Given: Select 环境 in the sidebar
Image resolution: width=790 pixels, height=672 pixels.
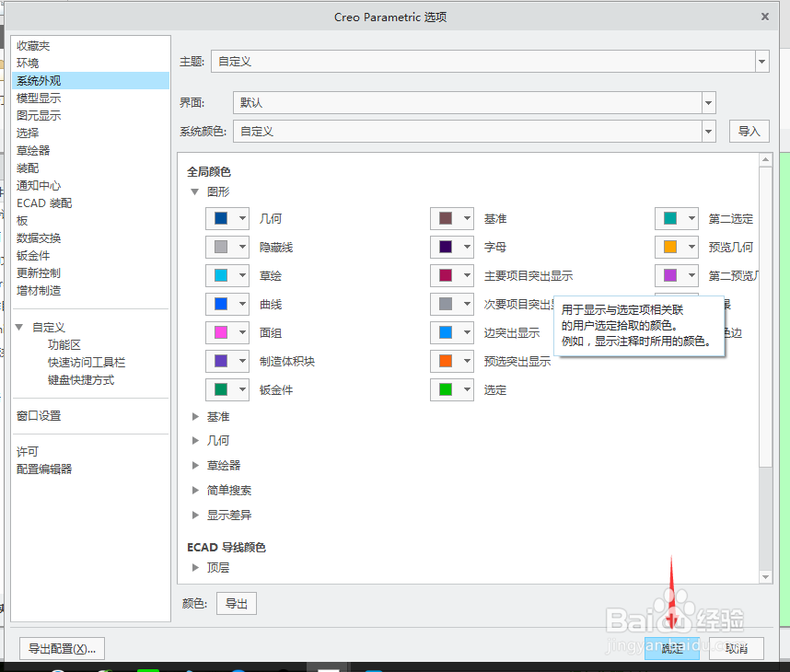Looking at the screenshot, I should [x=90, y=63].
